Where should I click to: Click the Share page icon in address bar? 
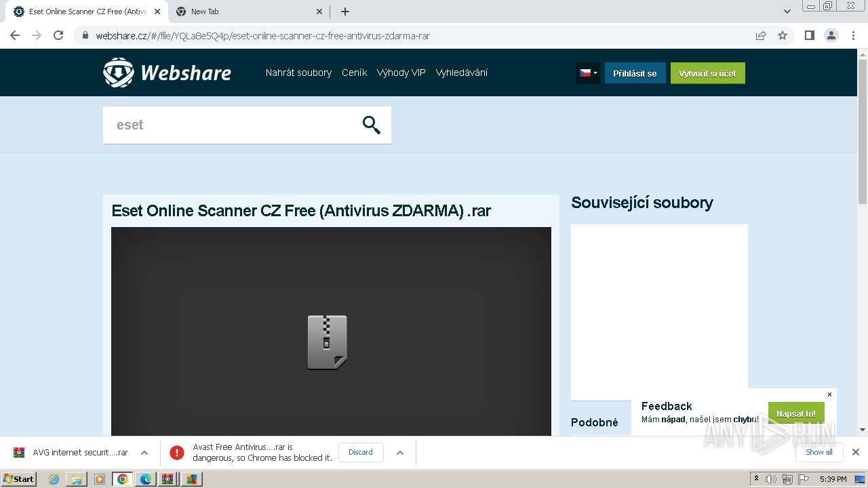coord(761,36)
